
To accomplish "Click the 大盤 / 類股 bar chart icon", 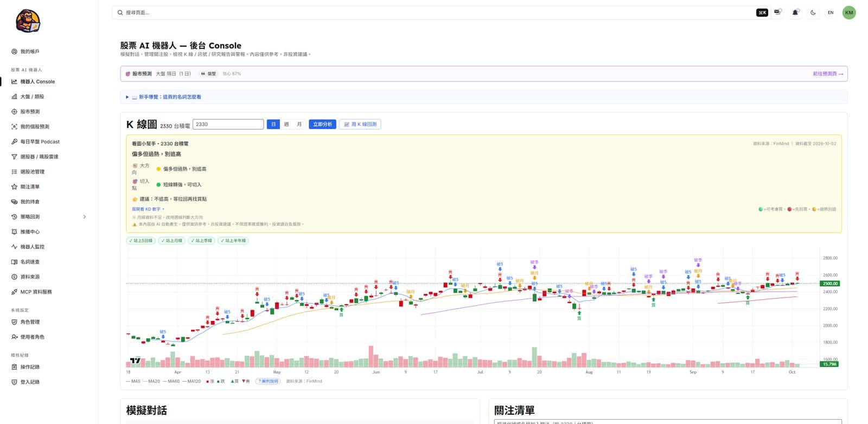I will [14, 97].
